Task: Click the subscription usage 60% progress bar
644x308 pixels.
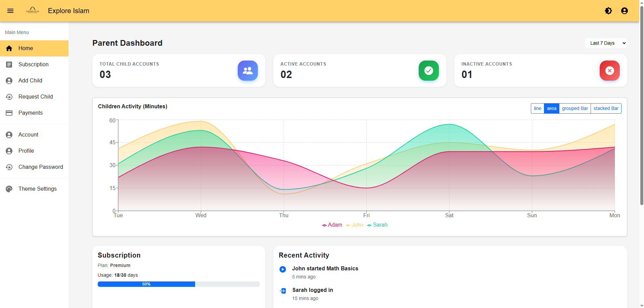Action: (179, 284)
